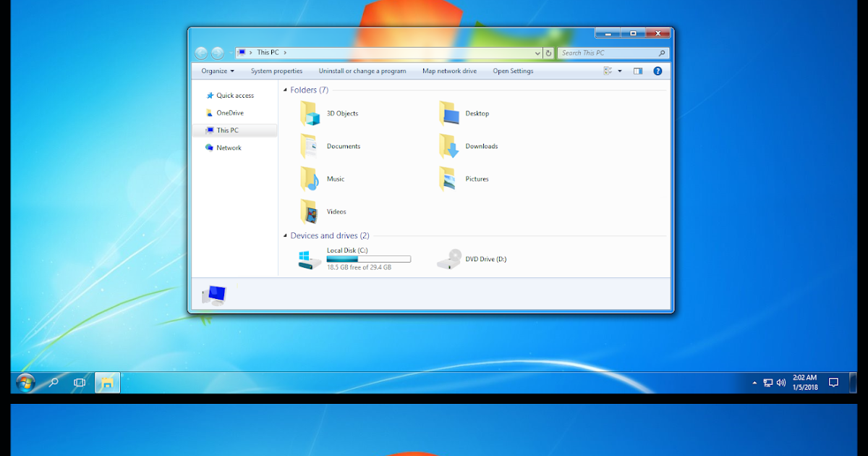The height and width of the screenshot is (456, 868).
Task: Click the Downloads label
Action: 482,146
